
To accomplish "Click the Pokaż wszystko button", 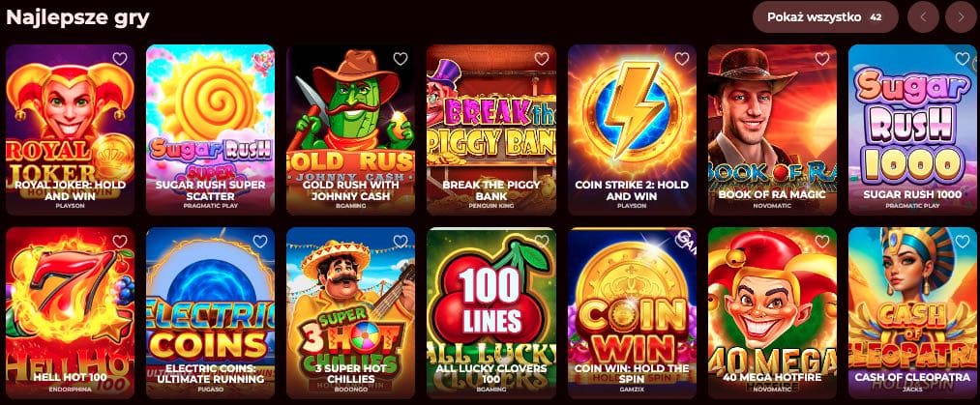I will click(825, 16).
